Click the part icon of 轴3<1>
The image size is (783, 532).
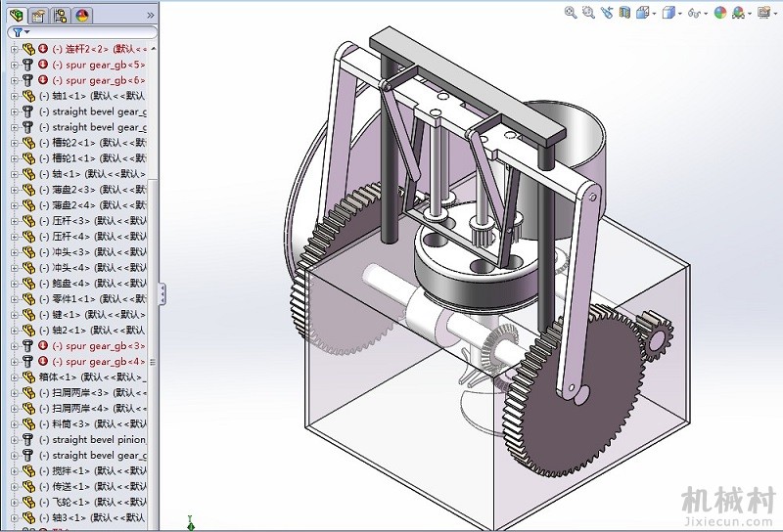[28, 517]
